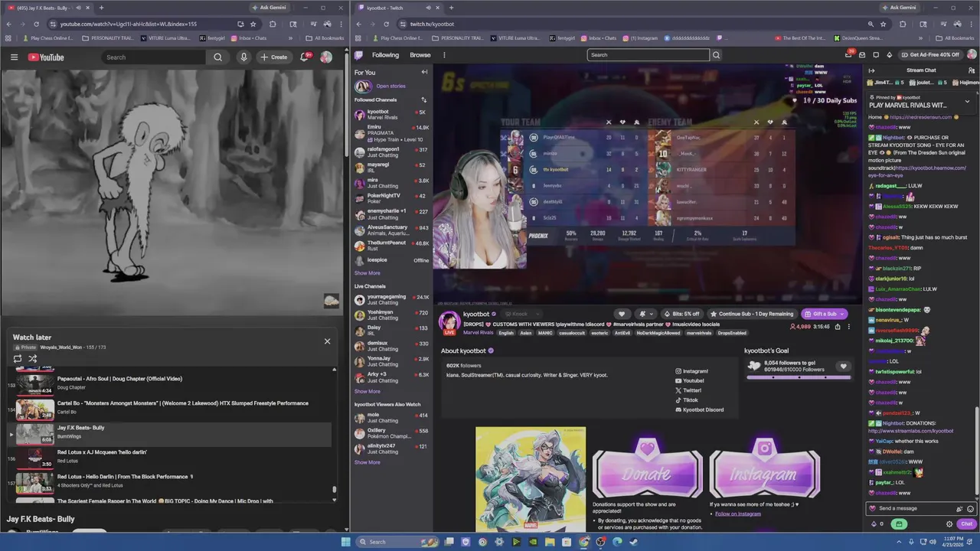Open the Instagram! social link
Image resolution: width=980 pixels, height=551 pixels.
tap(691, 371)
